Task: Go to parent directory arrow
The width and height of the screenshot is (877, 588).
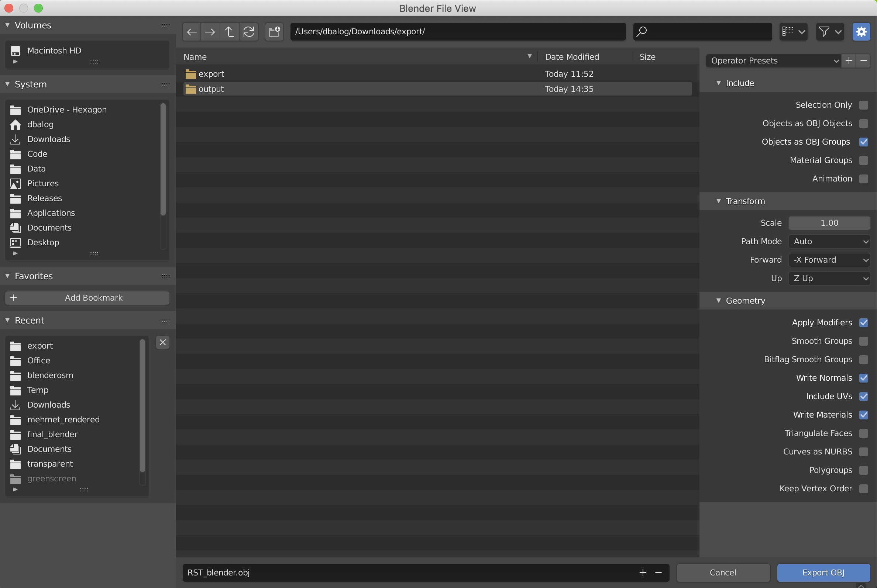Action: click(229, 32)
